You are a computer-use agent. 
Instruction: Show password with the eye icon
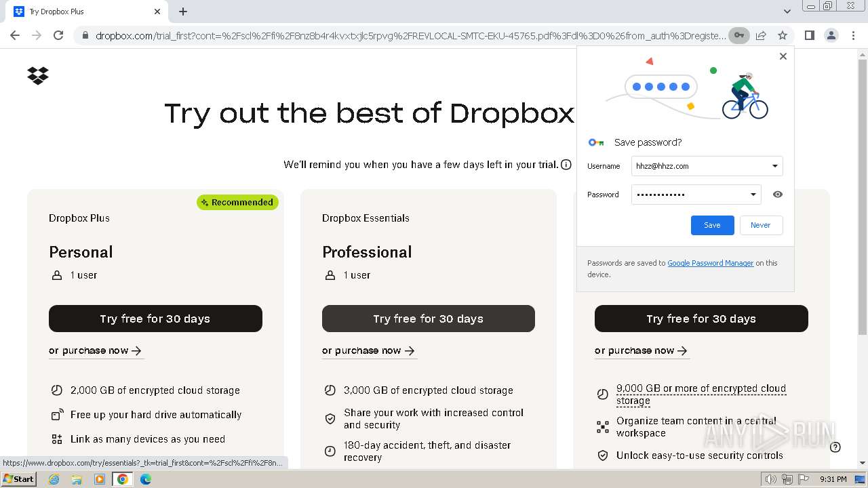click(778, 195)
